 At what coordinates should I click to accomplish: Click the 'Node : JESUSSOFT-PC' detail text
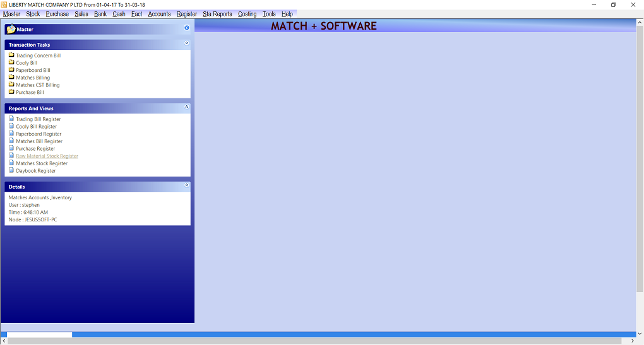(33, 219)
